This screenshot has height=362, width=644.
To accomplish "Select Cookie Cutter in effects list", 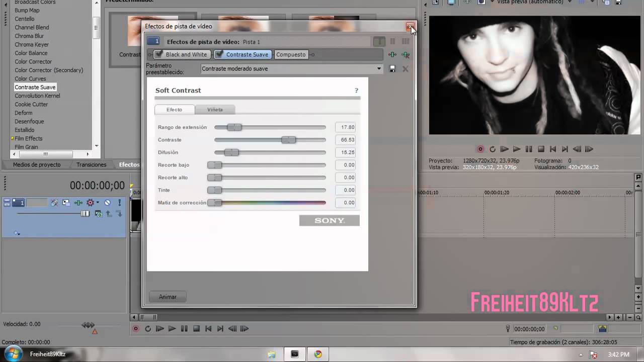I will click(x=31, y=104).
